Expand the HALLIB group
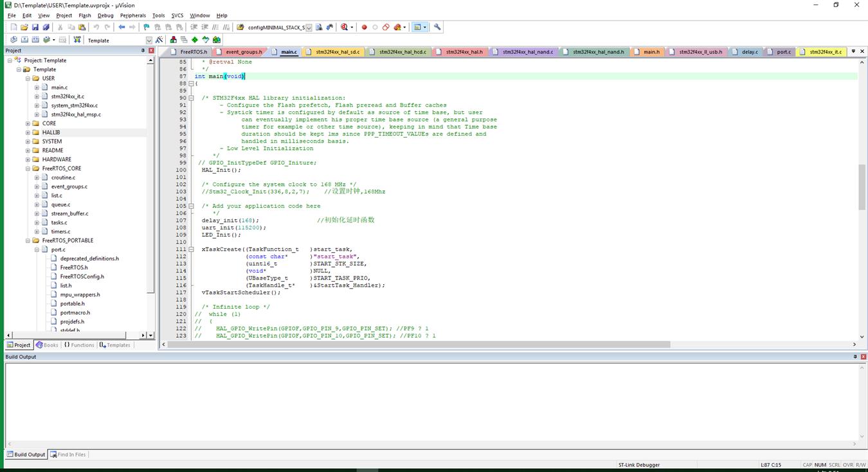868x472 pixels. pos(28,132)
